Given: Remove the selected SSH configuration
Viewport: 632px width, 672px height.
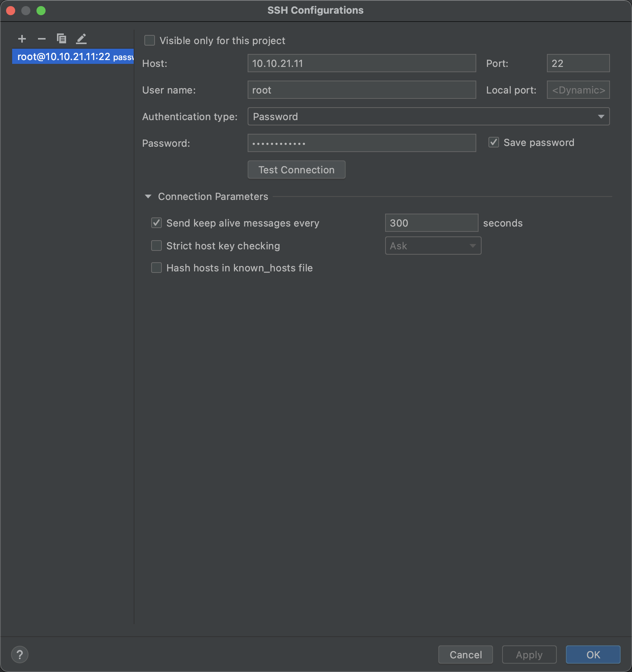Looking at the screenshot, I should [42, 39].
